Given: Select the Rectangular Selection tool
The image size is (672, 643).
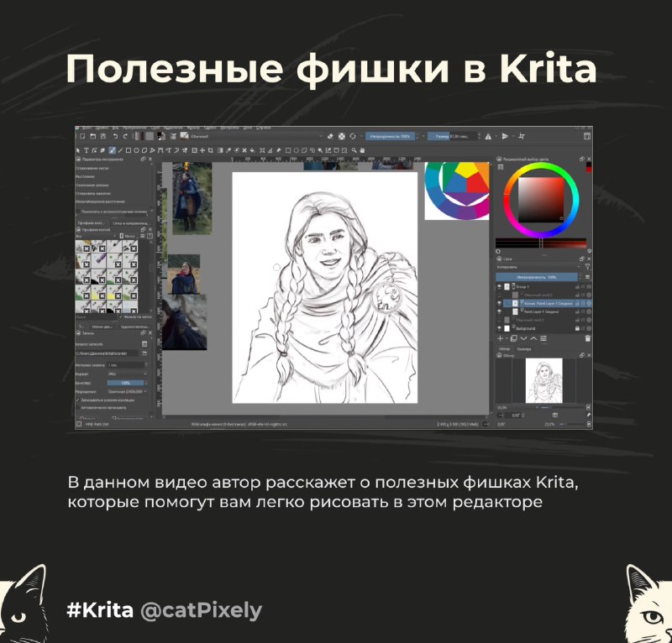Looking at the screenshot, I should pos(288,150).
